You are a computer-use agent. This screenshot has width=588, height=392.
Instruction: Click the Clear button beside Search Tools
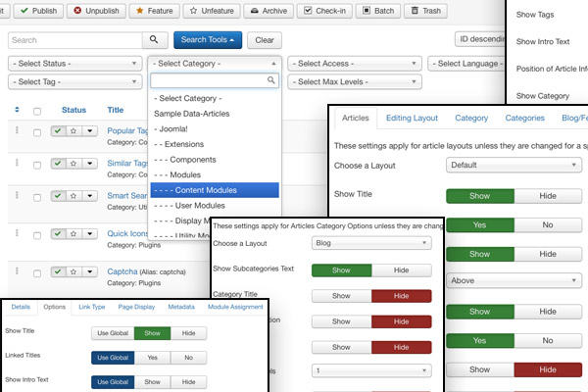point(264,40)
